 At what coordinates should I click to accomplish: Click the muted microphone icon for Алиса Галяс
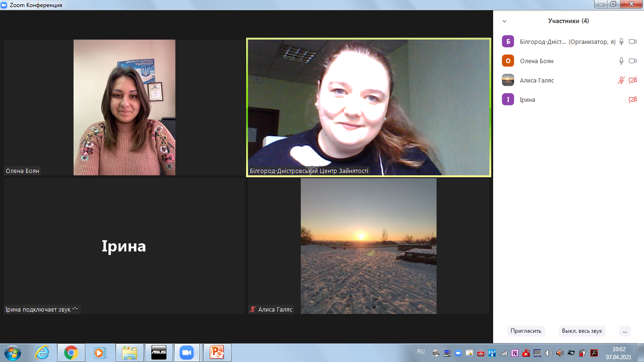621,80
